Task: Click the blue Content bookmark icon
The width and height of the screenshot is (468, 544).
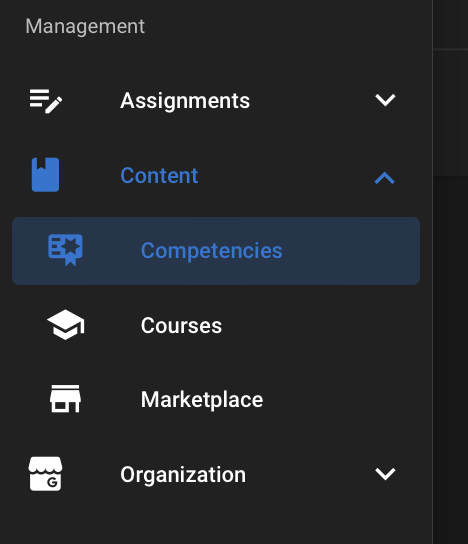Action: [45, 175]
